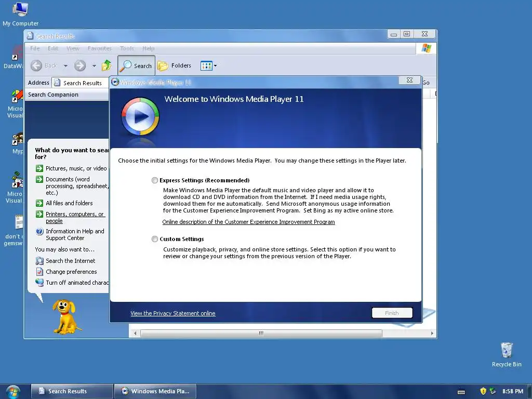
Task: Go up one folder level
Action: [x=107, y=65]
